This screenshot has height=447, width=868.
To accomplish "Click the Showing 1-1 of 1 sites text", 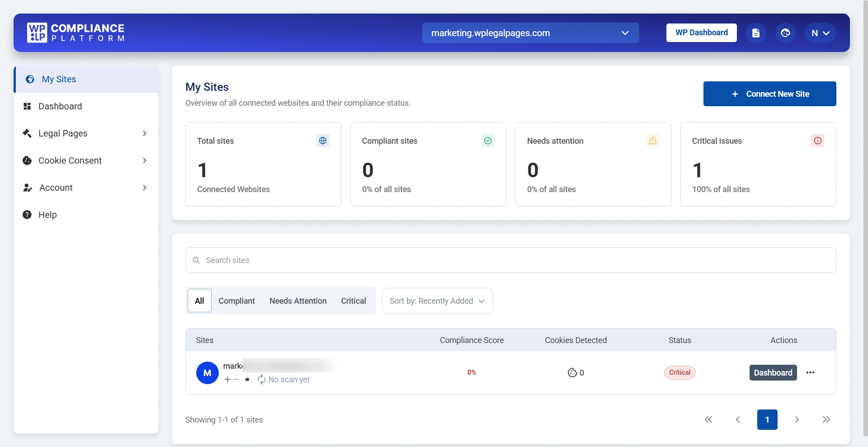I will [224, 420].
